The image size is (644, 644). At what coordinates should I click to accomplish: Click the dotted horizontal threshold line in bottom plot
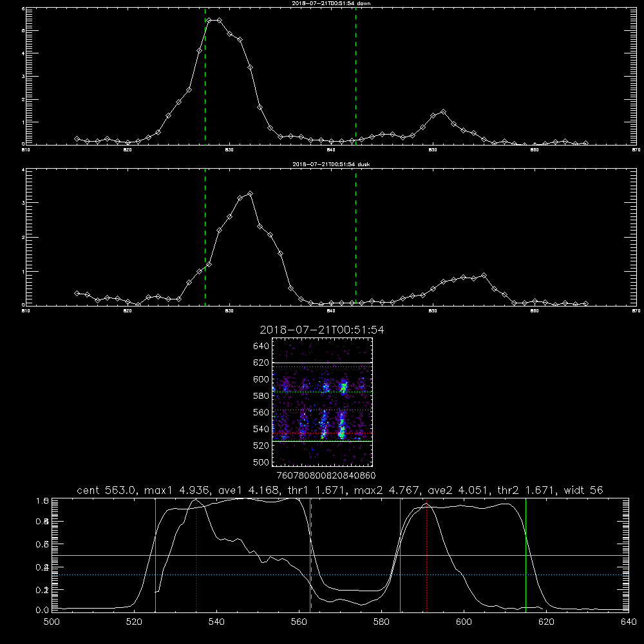point(340,574)
